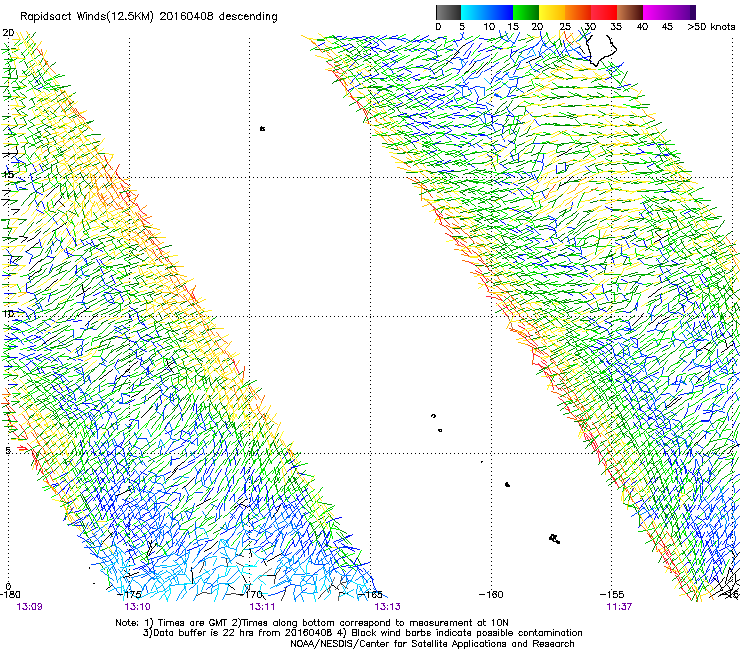Image resolution: width=740 pixels, height=650 pixels.
Task: Click the legend tick label '10'
Action: tap(489, 27)
